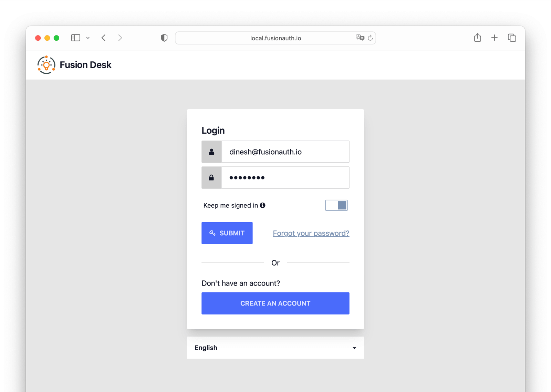The image size is (551, 392).
Task: Open the Share icon in toolbar
Action: click(477, 38)
